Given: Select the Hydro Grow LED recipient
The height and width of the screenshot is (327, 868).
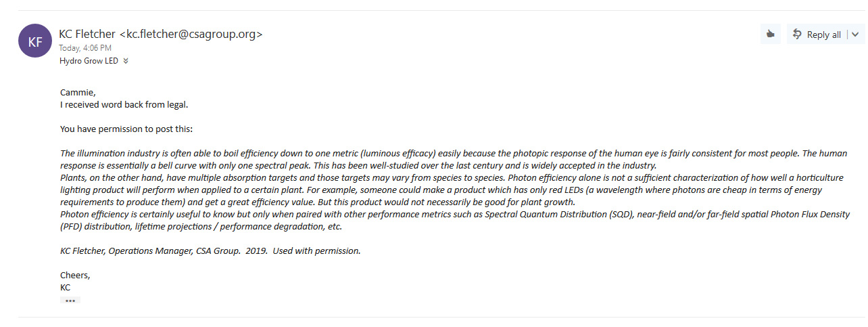Looking at the screenshot, I should [x=89, y=61].
